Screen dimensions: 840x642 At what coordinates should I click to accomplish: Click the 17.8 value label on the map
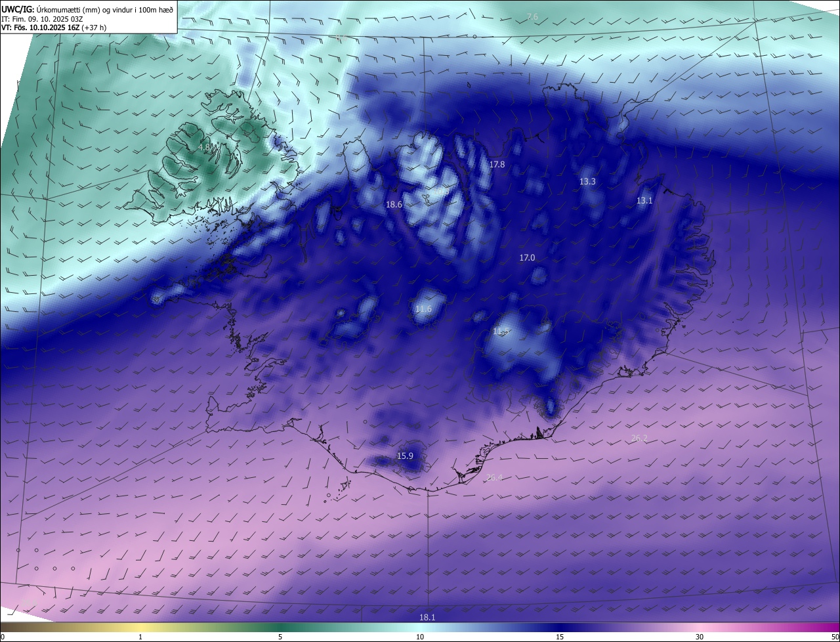[497, 165]
